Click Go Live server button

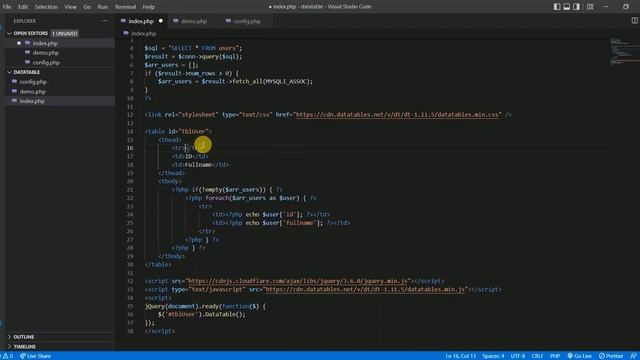[x=580, y=356]
